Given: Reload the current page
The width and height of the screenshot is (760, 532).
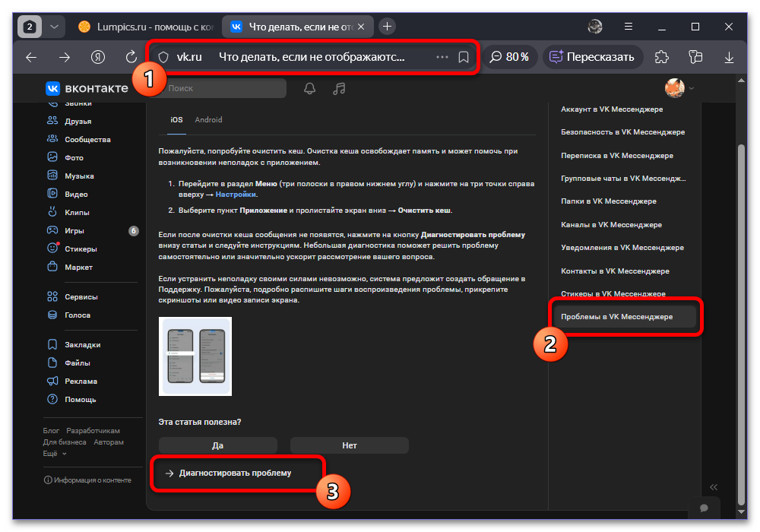Looking at the screenshot, I should (131, 57).
